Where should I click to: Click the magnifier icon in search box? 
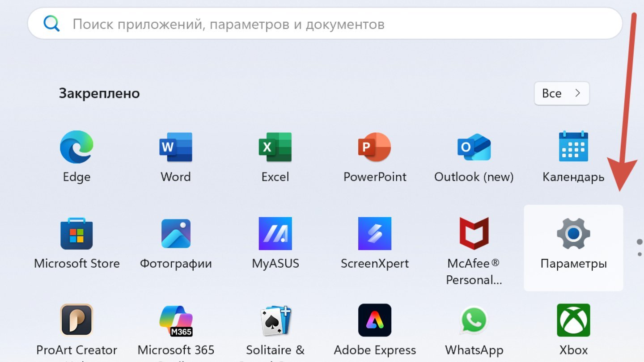point(51,24)
